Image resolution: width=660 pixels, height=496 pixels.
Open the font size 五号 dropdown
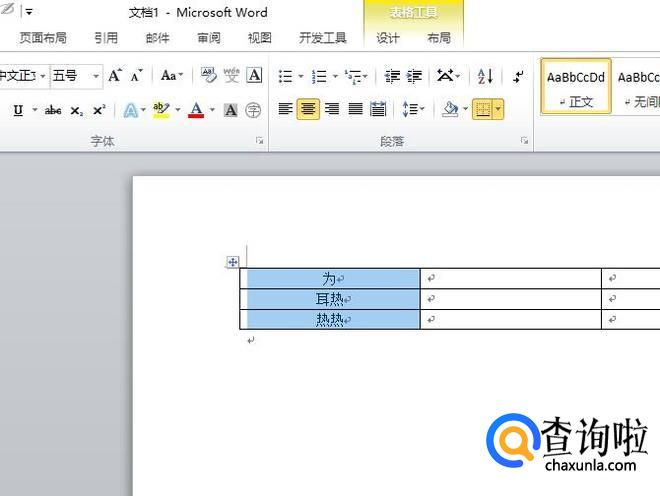tap(96, 76)
